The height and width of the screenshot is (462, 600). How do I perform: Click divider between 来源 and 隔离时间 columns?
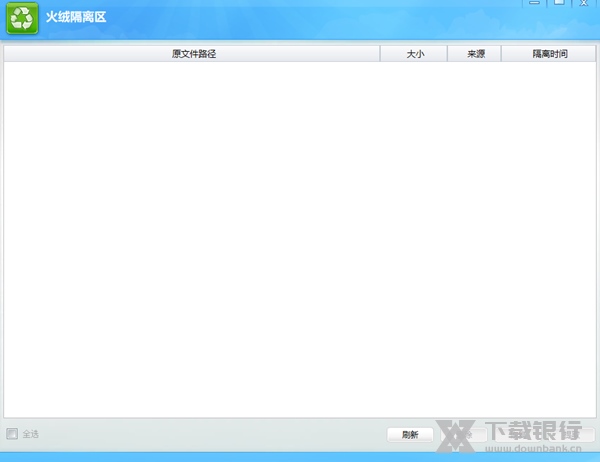click(x=501, y=54)
